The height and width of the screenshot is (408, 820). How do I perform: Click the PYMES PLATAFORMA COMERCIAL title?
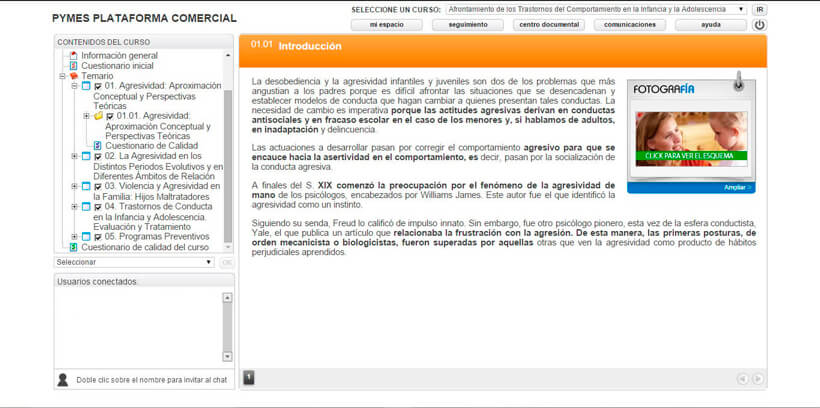click(x=144, y=18)
